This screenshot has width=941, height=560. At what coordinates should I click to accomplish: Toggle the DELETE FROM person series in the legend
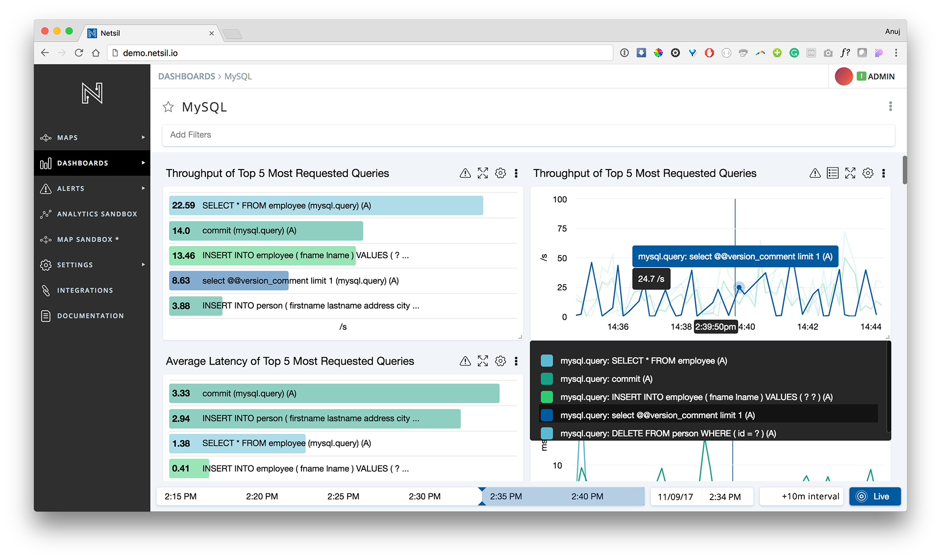tap(668, 433)
